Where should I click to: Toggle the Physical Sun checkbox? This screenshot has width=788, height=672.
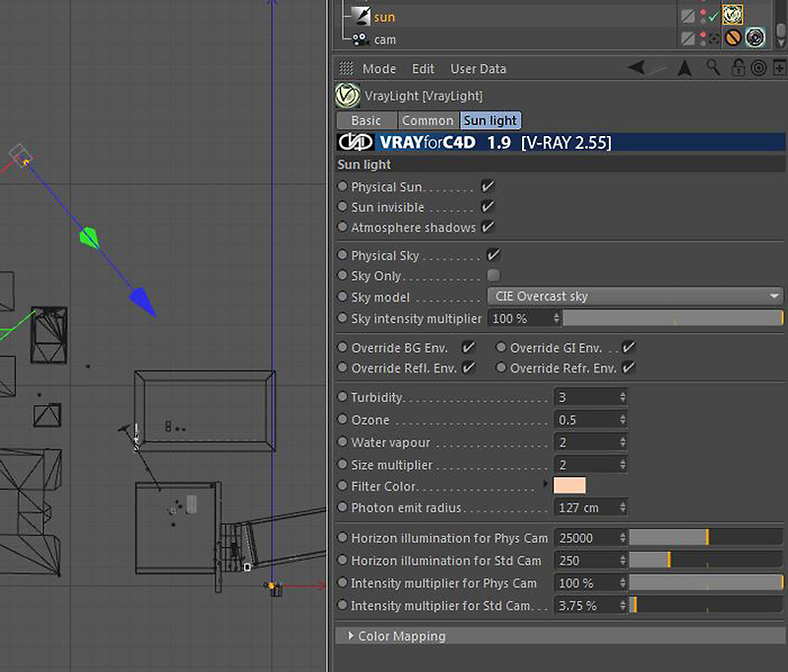click(x=488, y=186)
